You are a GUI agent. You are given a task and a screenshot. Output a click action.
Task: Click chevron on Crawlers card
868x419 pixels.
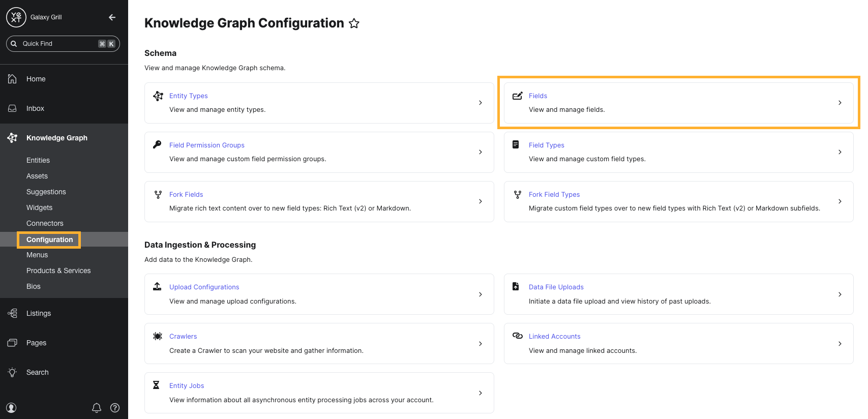pos(481,344)
